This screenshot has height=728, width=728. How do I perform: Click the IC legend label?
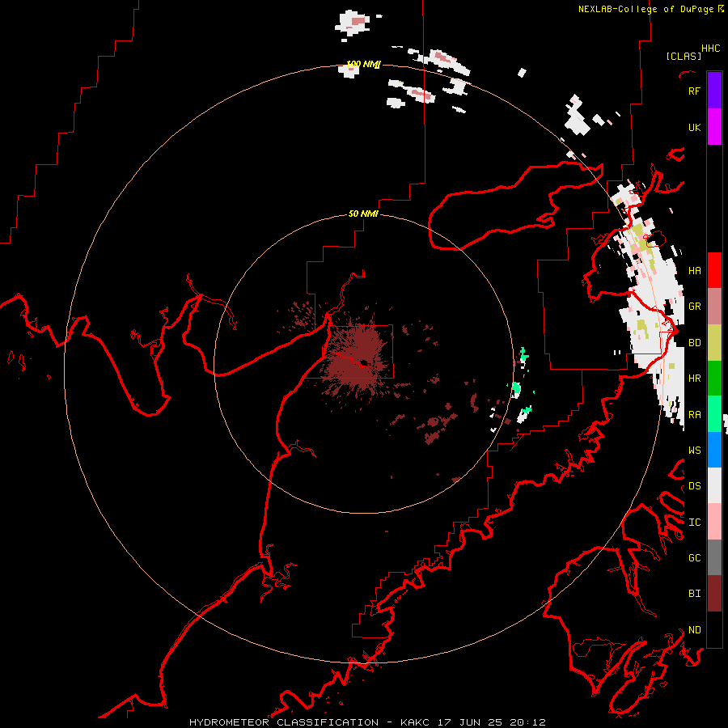tap(694, 523)
